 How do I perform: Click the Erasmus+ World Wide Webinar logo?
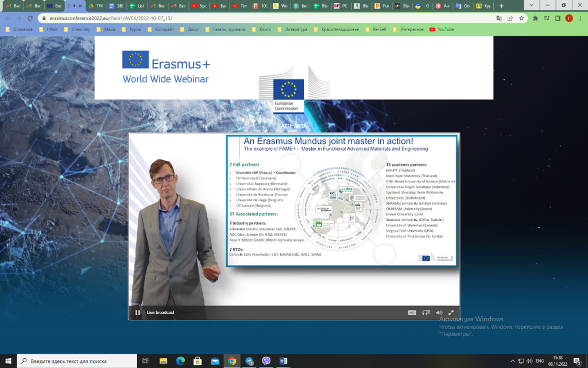pos(166,67)
